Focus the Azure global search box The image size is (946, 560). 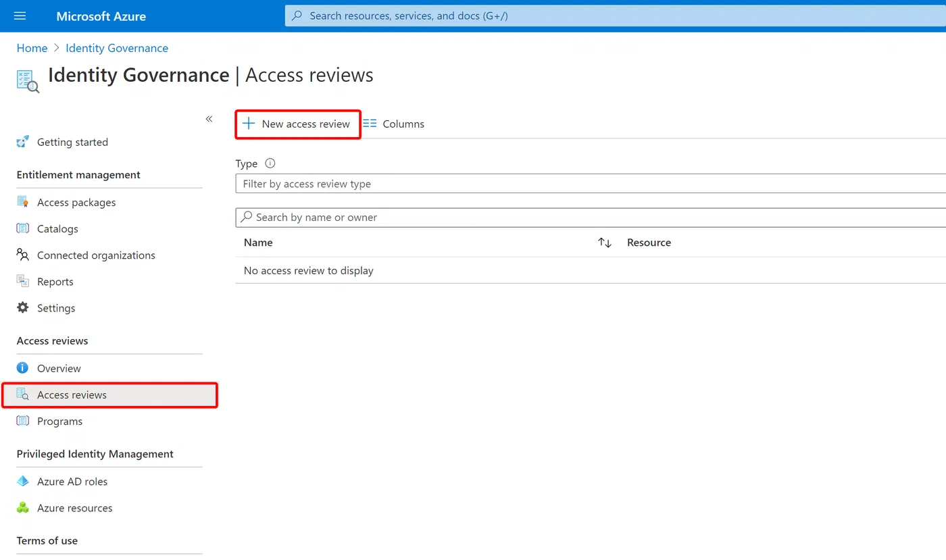[x=616, y=16]
